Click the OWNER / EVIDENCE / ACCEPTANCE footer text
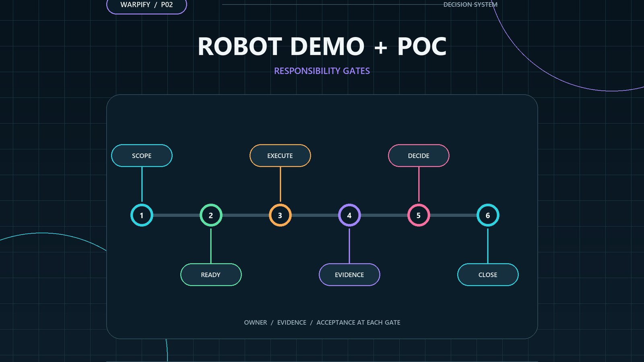The height and width of the screenshot is (362, 644). pos(322,323)
